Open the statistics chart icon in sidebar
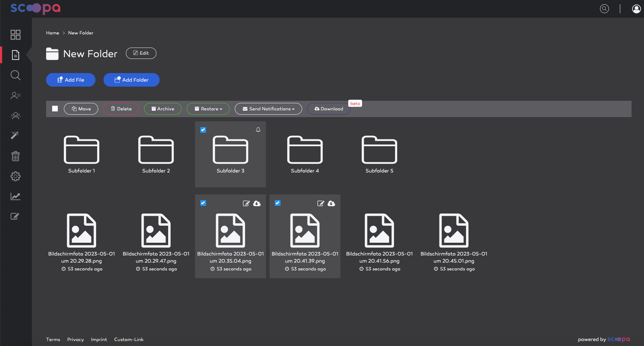 (x=16, y=196)
